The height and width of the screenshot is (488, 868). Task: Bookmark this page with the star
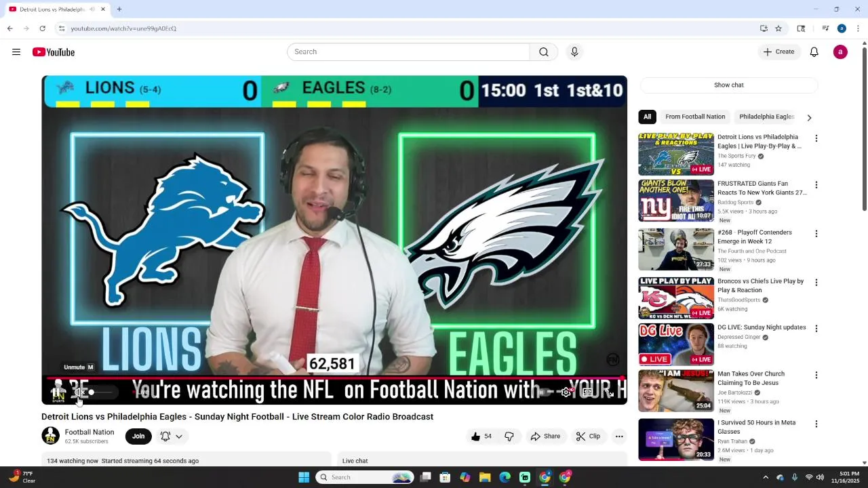[778, 28]
